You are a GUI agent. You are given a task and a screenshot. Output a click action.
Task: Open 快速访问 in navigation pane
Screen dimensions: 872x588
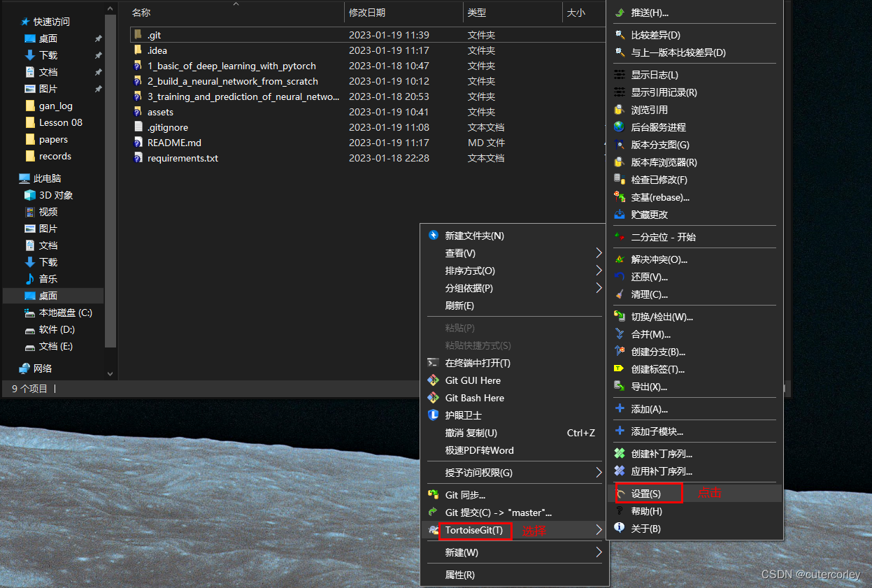52,22
